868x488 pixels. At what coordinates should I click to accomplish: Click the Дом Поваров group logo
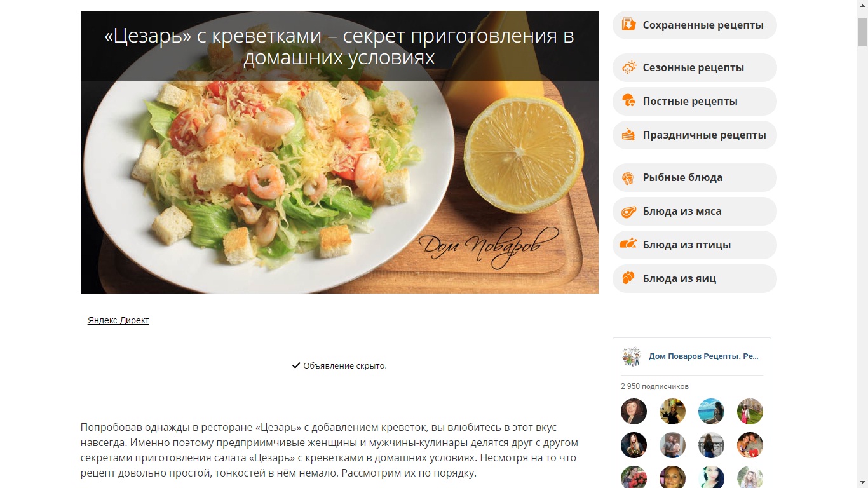point(632,356)
